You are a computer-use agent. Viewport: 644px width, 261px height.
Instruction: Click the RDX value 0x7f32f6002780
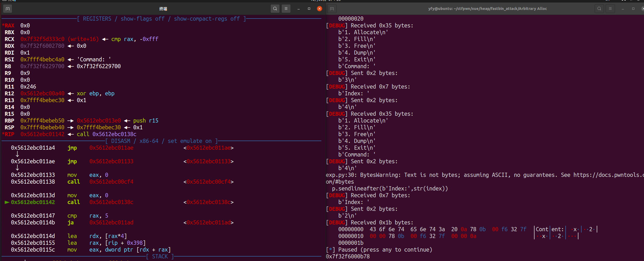[x=42, y=46]
